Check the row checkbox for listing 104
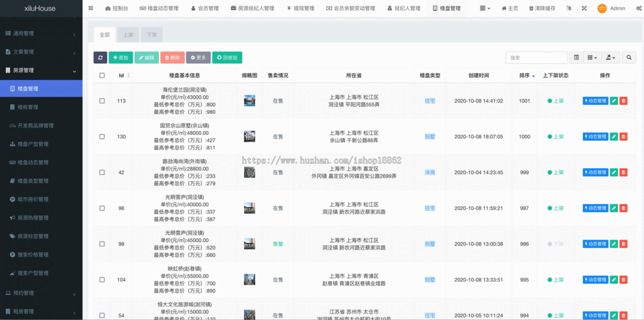 click(x=101, y=279)
